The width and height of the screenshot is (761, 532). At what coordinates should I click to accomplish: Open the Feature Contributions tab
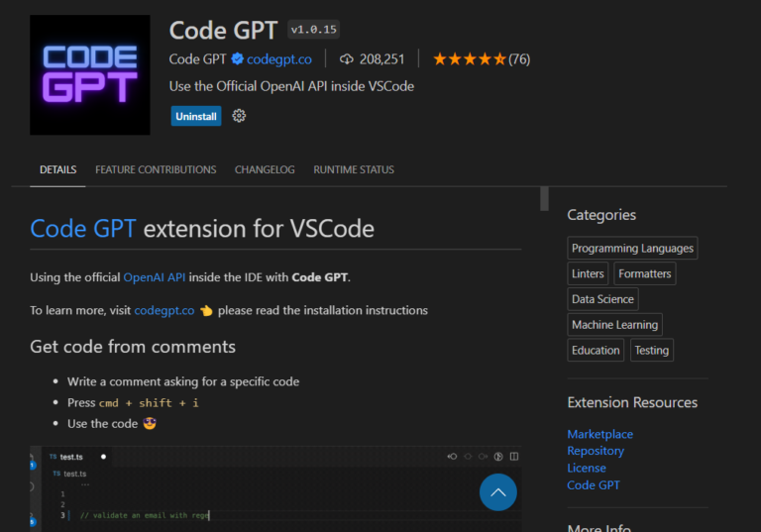pos(156,169)
